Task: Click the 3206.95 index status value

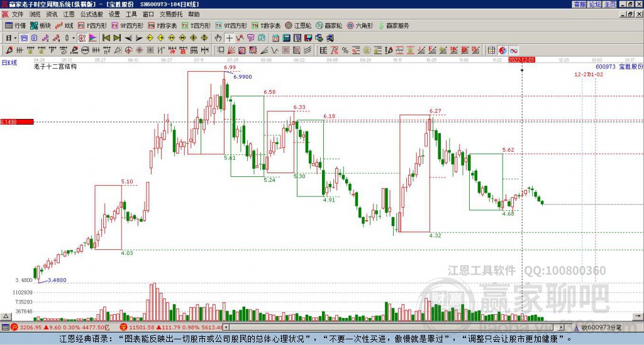Action: click(x=31, y=327)
